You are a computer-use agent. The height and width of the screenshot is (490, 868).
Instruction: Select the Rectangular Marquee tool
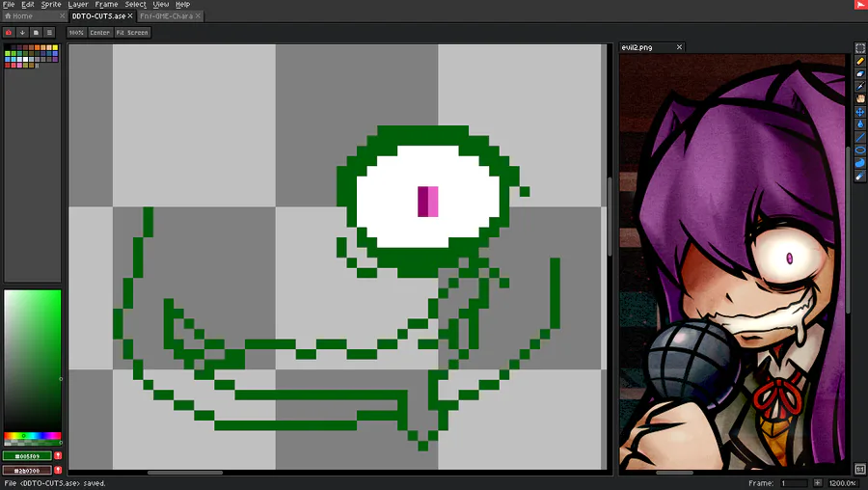click(859, 48)
